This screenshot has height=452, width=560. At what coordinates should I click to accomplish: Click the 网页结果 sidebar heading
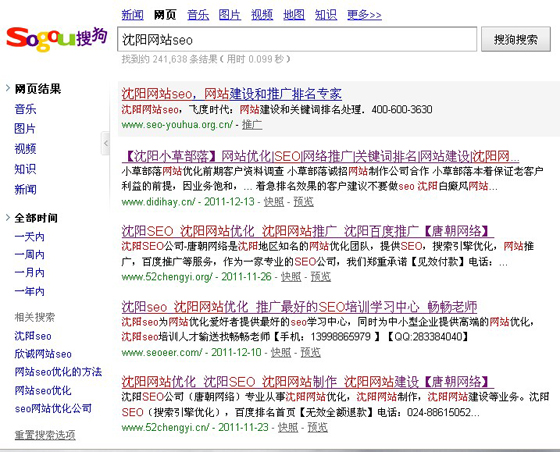(38, 89)
